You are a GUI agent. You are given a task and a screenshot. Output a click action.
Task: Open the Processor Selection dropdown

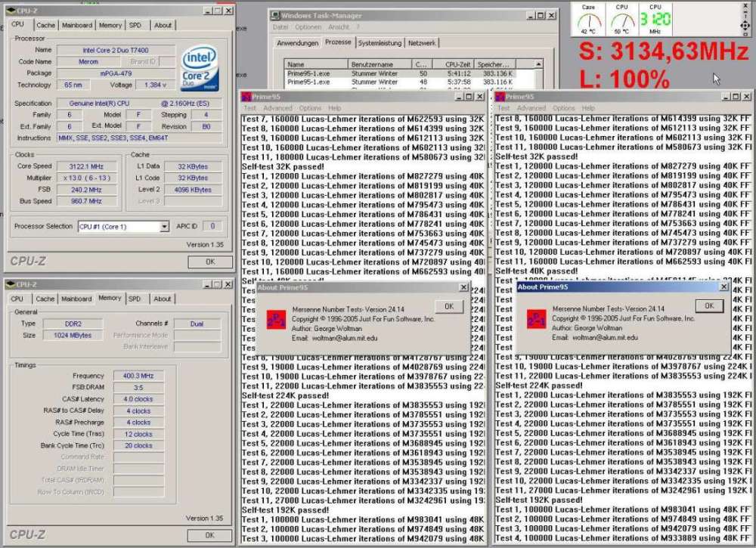click(x=164, y=226)
